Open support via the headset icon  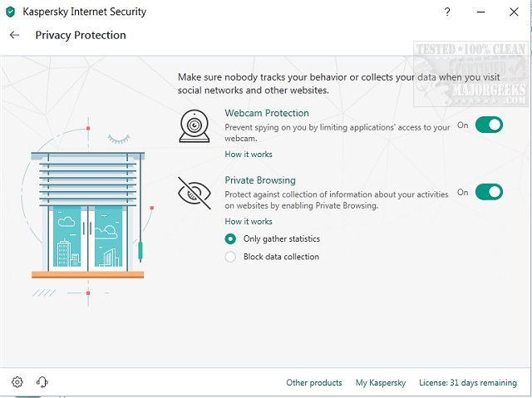point(42,382)
